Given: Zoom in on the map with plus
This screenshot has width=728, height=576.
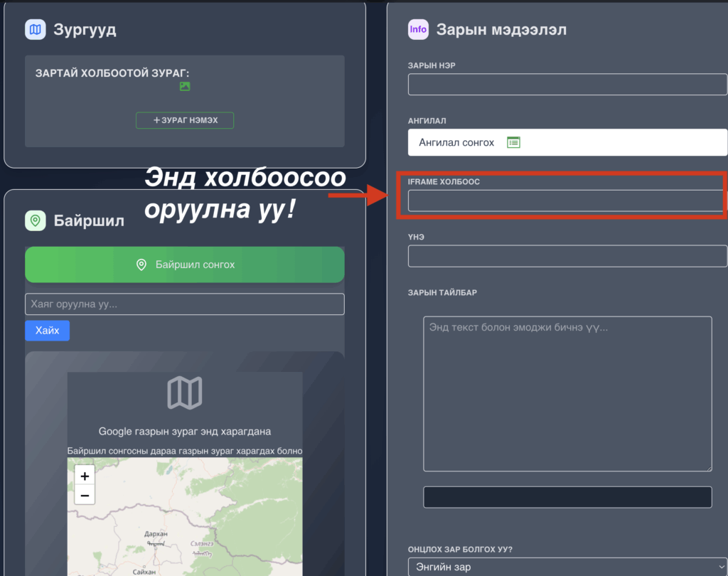Looking at the screenshot, I should pos(85,476).
